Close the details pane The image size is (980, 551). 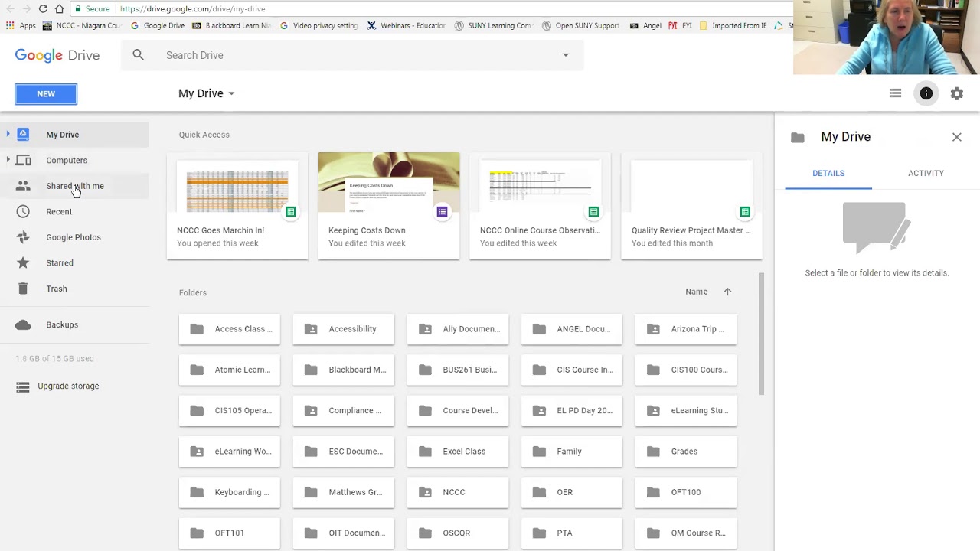[957, 137]
